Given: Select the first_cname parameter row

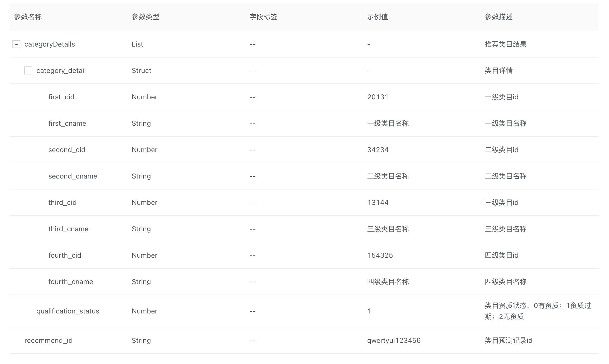Looking at the screenshot, I should click(x=67, y=123).
